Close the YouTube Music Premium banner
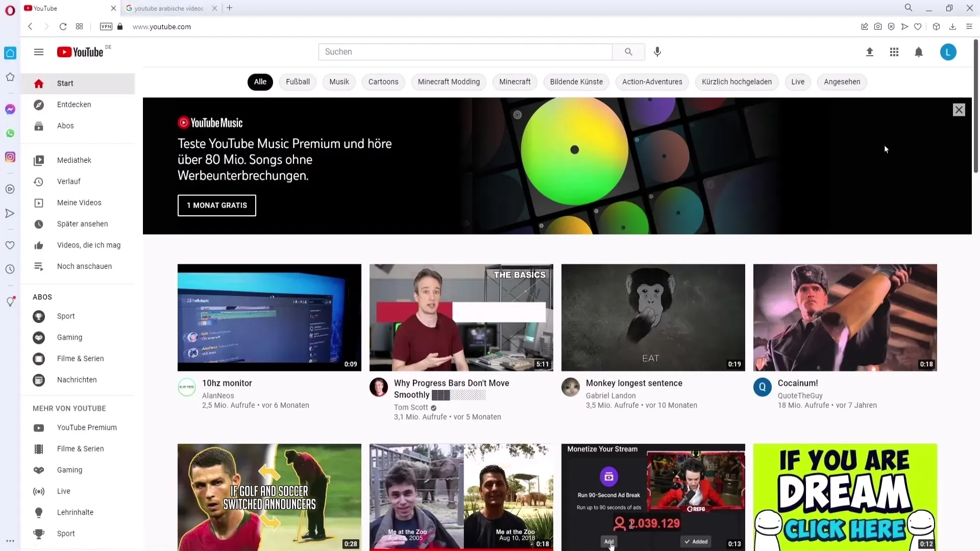980x551 pixels. click(x=959, y=109)
